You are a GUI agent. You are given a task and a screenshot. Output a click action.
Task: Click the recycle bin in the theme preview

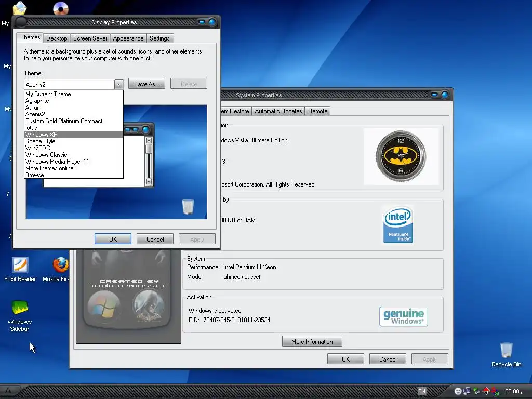[188, 206]
